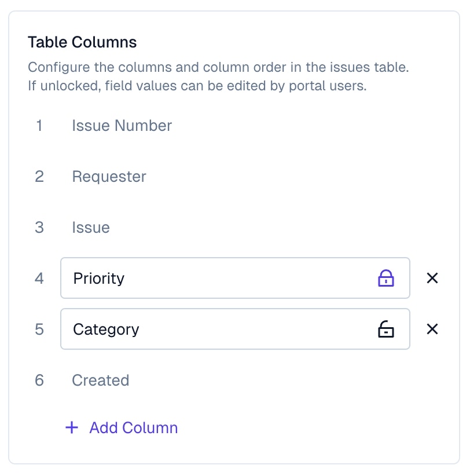Select the Created column row

[x=100, y=380]
